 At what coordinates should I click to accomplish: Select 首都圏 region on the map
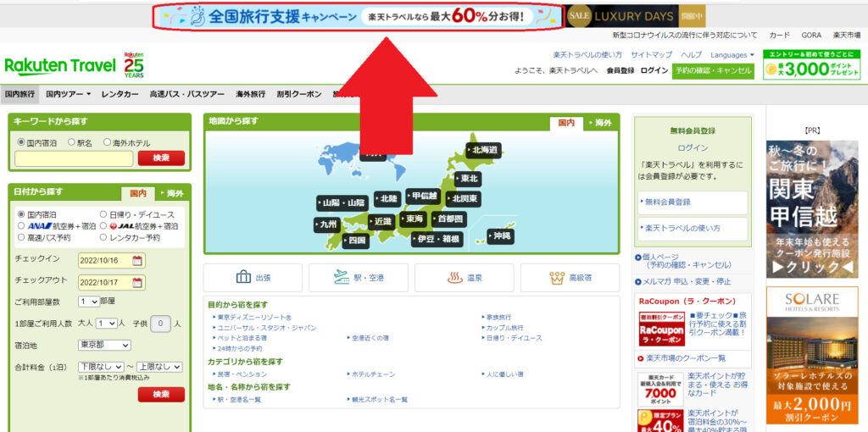(449, 219)
